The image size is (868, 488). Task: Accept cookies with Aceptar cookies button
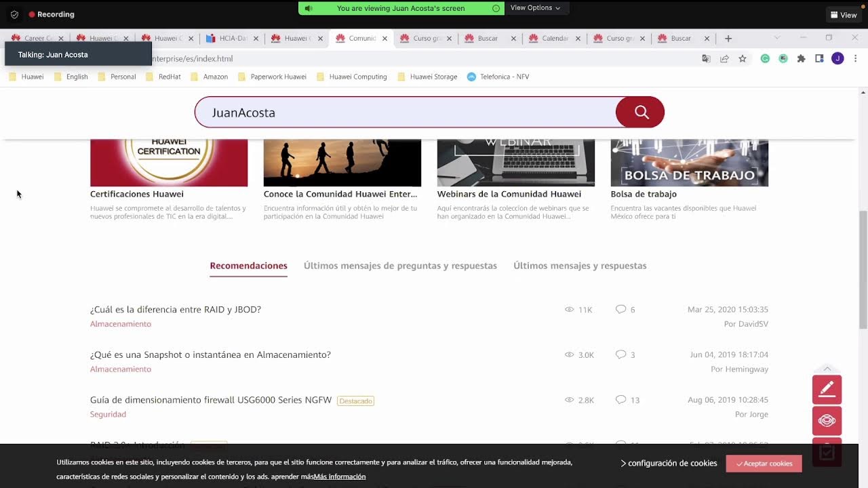coord(764,464)
